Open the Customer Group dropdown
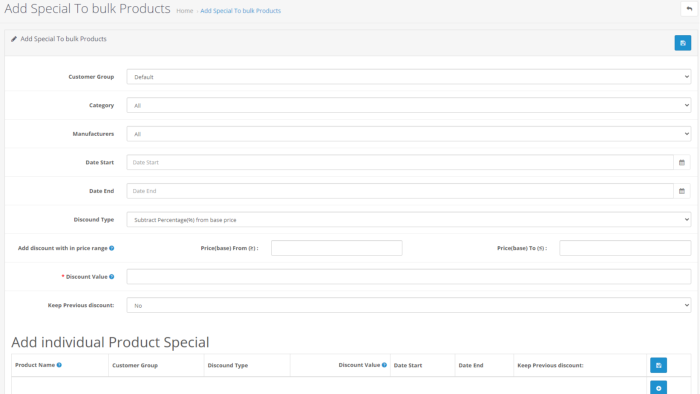Viewport: 700px width, 394px height. pos(408,77)
